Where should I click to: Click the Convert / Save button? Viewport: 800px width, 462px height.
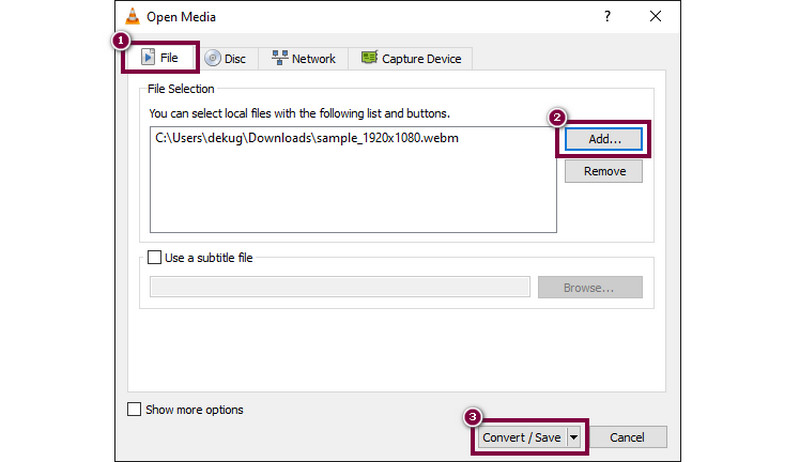click(x=521, y=438)
